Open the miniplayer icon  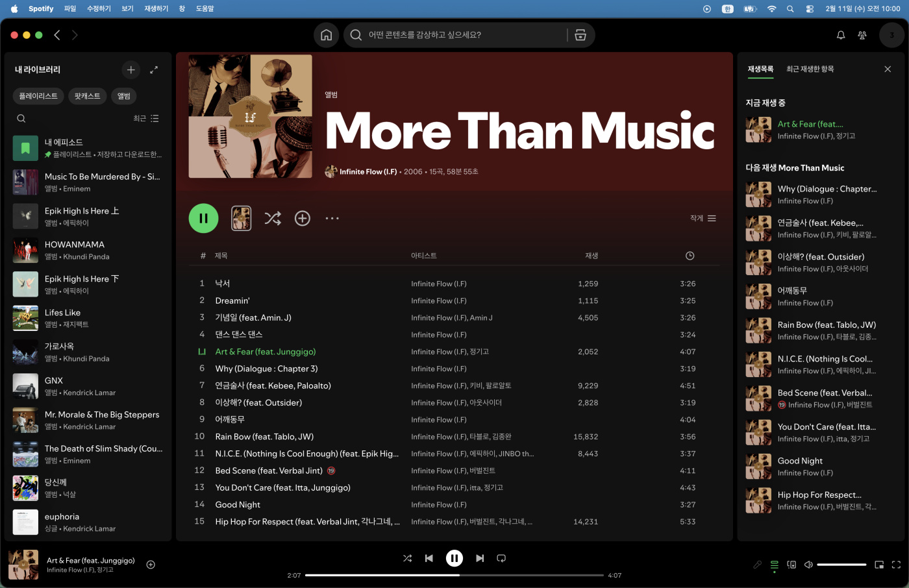(x=879, y=565)
